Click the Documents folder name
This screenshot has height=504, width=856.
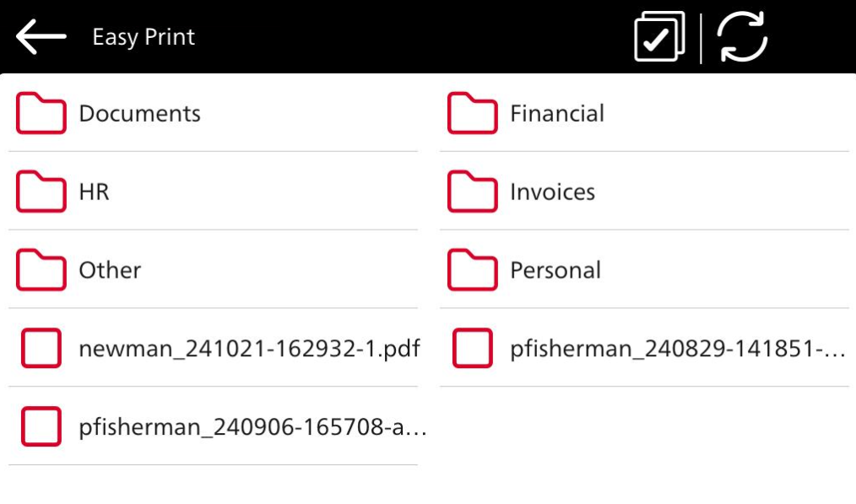pyautogui.click(x=140, y=114)
